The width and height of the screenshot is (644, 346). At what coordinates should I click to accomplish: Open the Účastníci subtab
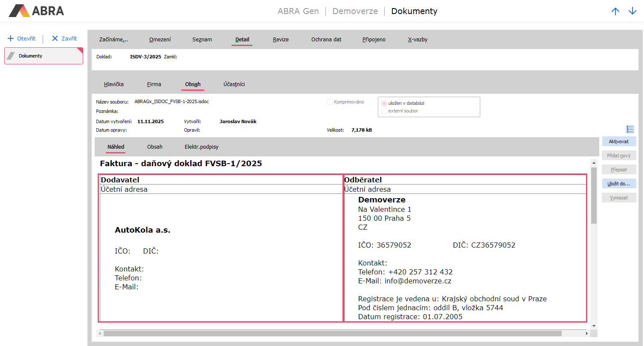pyautogui.click(x=234, y=84)
